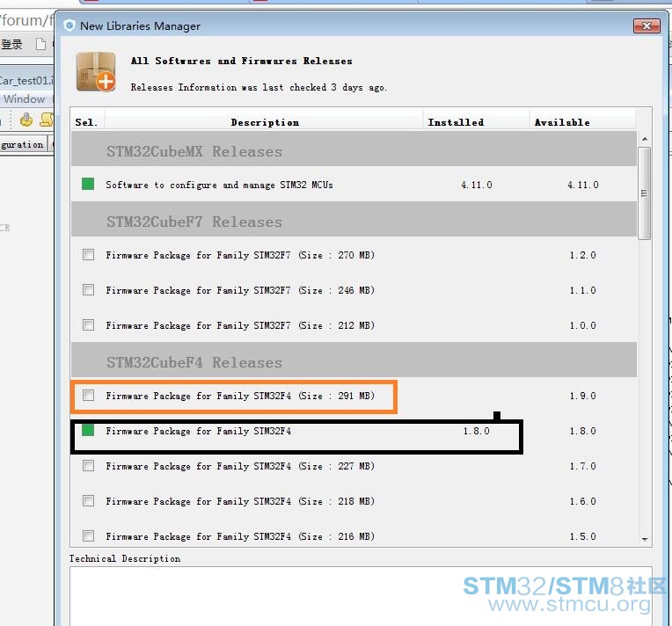Click available version 1.7.0

pyautogui.click(x=582, y=466)
